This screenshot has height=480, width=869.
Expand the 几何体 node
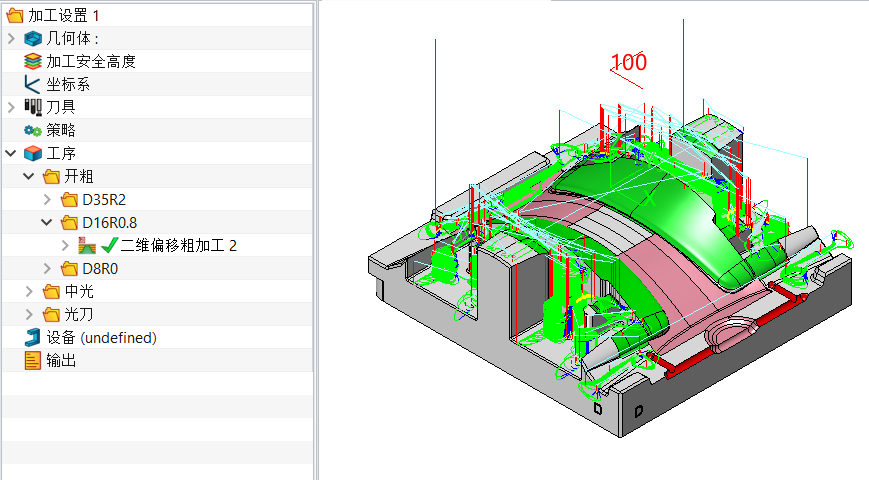click(x=11, y=38)
